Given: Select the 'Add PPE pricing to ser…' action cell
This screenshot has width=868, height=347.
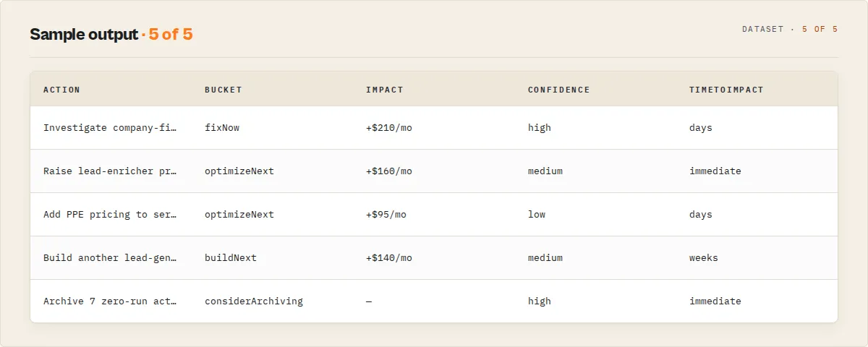Looking at the screenshot, I should [x=110, y=215].
